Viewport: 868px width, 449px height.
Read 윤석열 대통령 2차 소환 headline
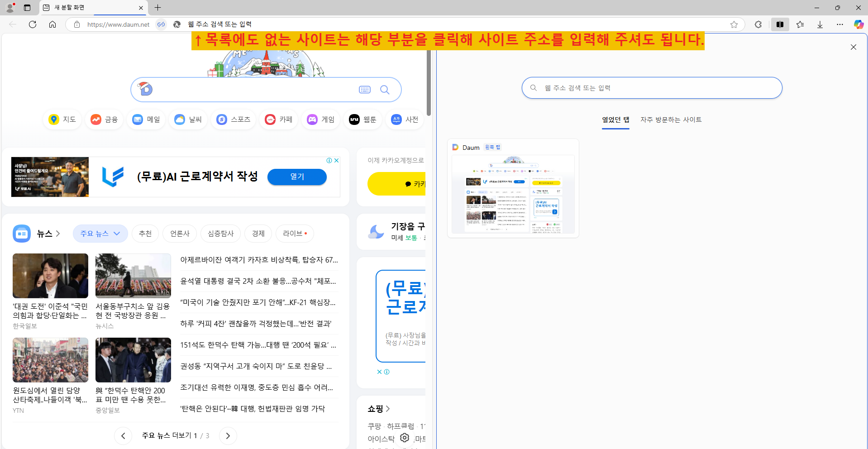(x=258, y=281)
